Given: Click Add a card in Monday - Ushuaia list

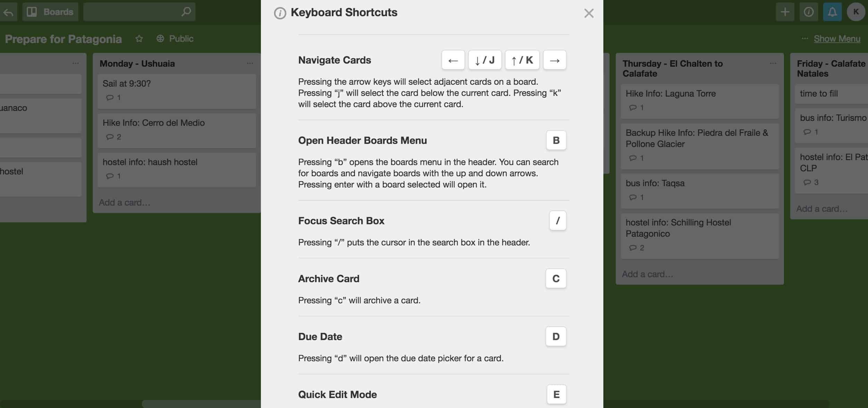Looking at the screenshot, I should (124, 202).
